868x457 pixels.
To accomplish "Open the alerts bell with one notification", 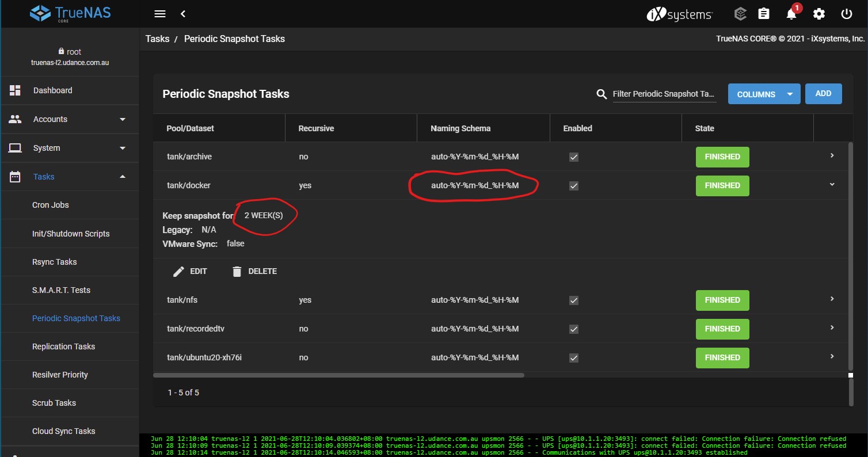I will tap(792, 14).
